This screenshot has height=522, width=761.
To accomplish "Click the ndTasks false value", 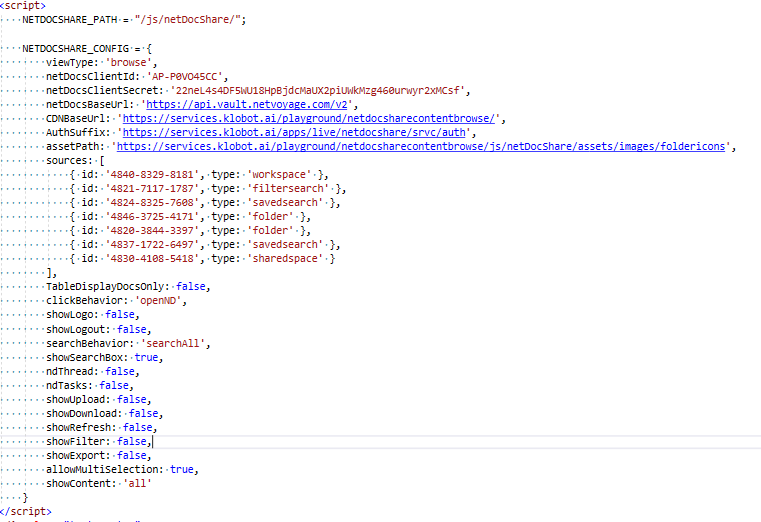I will (x=114, y=386).
